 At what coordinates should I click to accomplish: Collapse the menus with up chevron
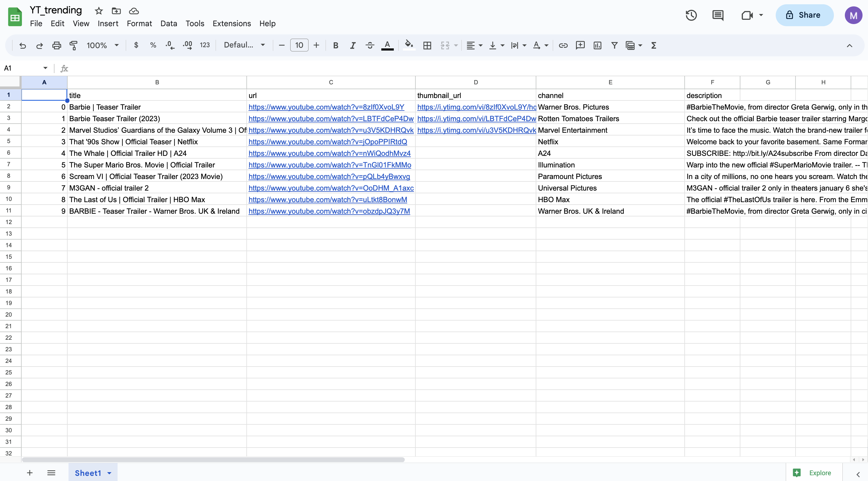click(x=850, y=45)
